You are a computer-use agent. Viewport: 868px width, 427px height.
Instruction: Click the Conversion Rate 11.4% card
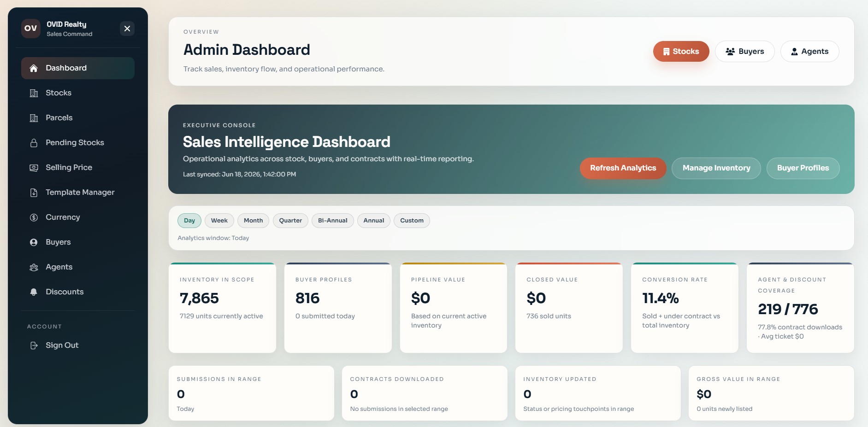pyautogui.click(x=685, y=308)
